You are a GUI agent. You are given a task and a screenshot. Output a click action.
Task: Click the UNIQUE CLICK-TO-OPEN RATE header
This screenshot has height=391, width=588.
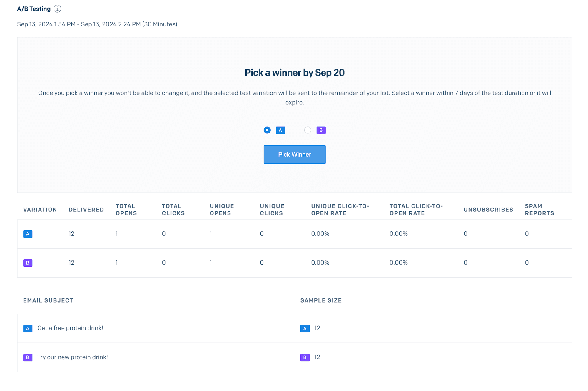point(340,210)
